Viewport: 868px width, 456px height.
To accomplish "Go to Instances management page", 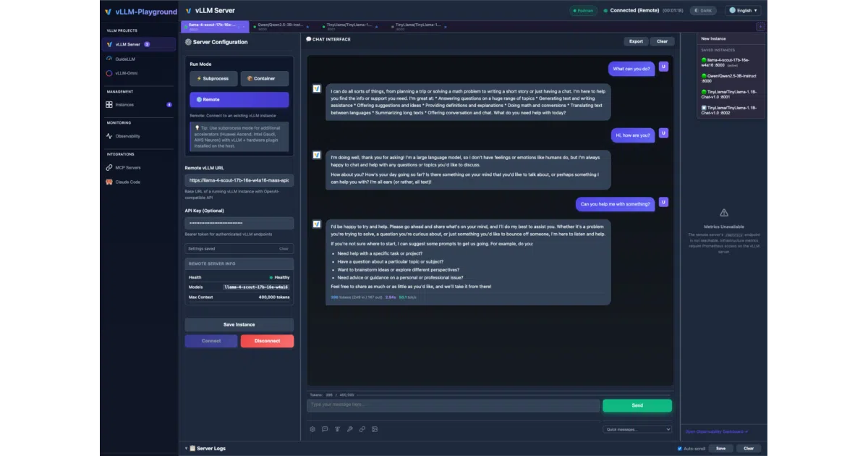I will [138, 104].
